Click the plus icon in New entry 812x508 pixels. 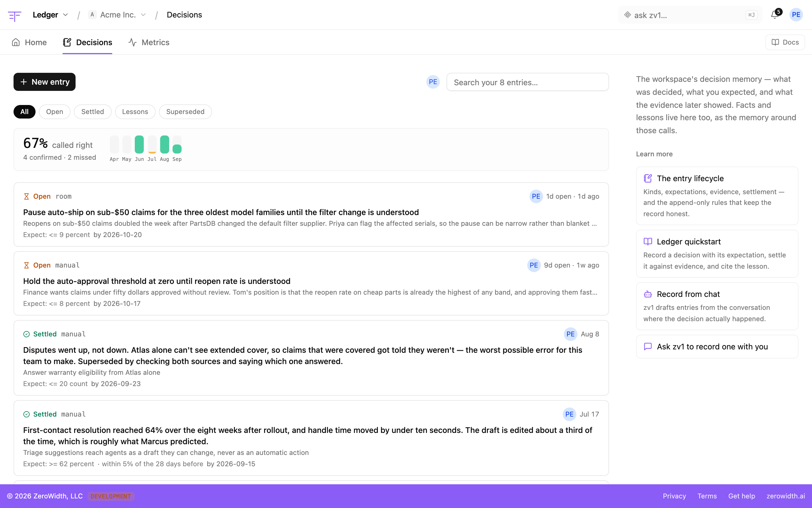[23, 82]
